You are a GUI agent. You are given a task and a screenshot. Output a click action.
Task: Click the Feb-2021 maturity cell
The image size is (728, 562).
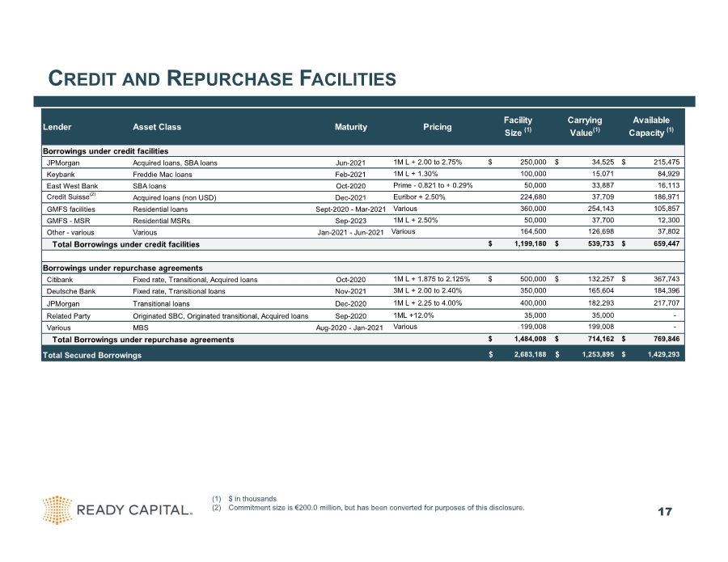pyautogui.click(x=350, y=175)
